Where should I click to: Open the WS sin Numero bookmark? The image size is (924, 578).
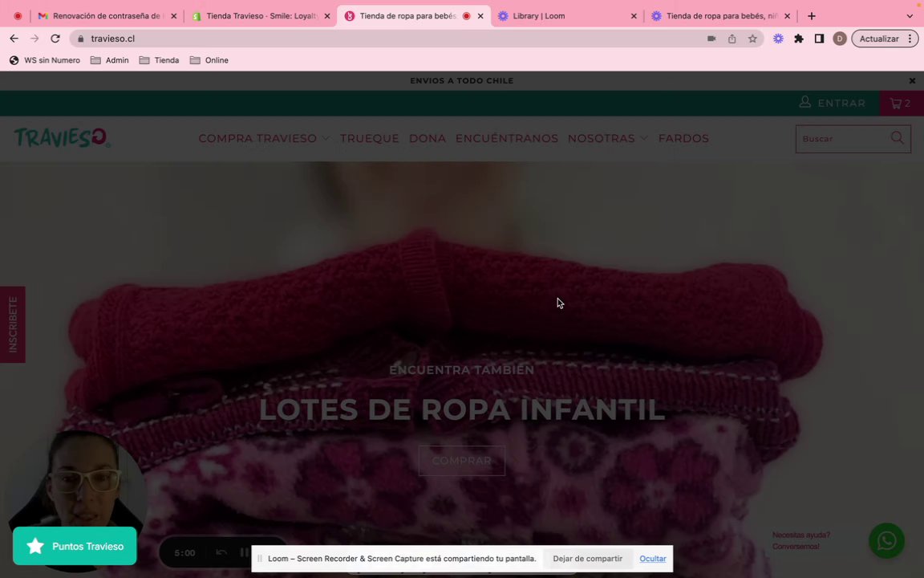click(45, 60)
